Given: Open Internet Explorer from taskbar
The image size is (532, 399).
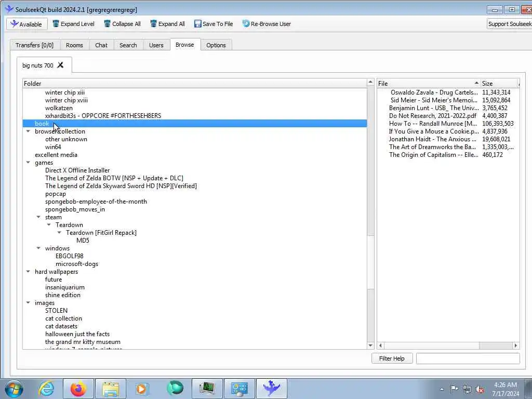Looking at the screenshot, I should click(x=46, y=389).
